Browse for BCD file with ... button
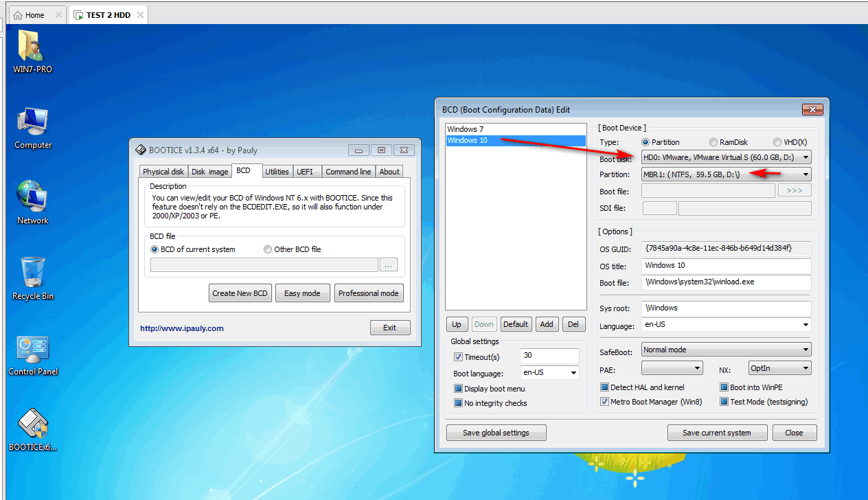868x500 pixels. (x=389, y=265)
